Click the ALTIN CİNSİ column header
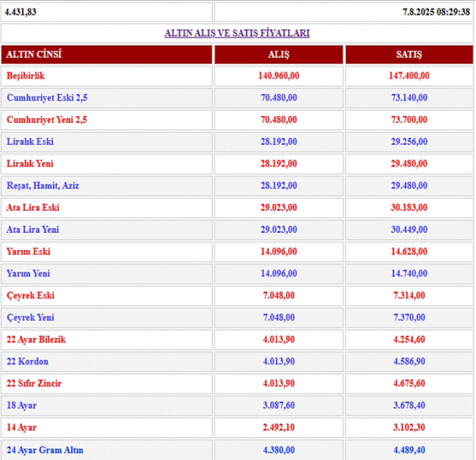The width and height of the screenshot is (476, 460). pos(34,54)
